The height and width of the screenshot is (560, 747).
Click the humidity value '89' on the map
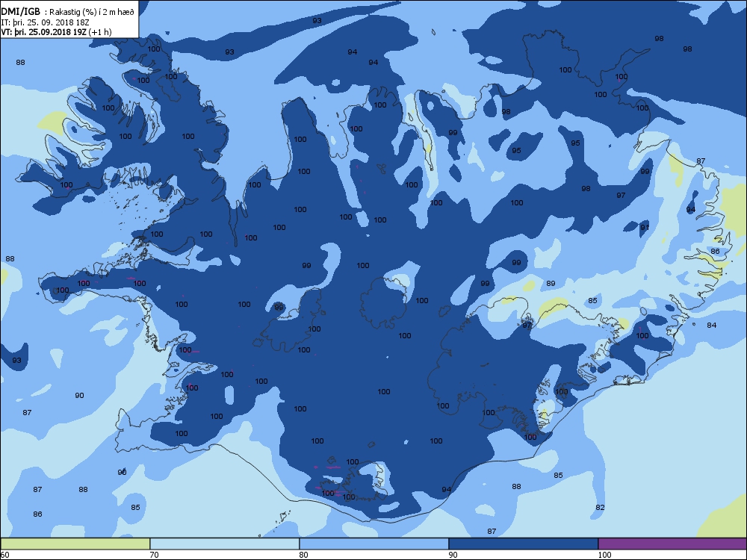(551, 283)
